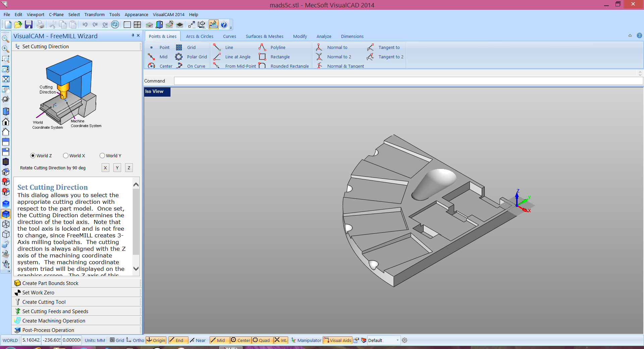Toggle the Ortho snap mode
The width and height of the screenshot is (644, 349).
coord(135,340)
